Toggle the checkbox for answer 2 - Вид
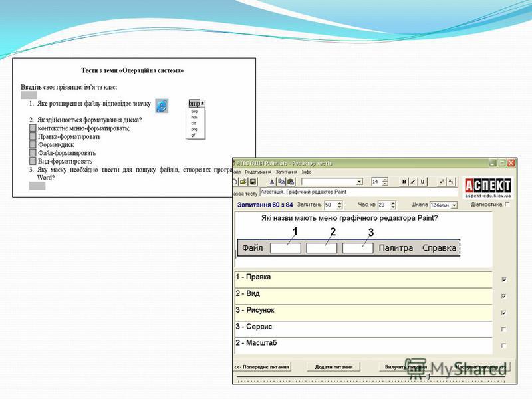The height and width of the screenshot is (399, 532). tap(504, 296)
